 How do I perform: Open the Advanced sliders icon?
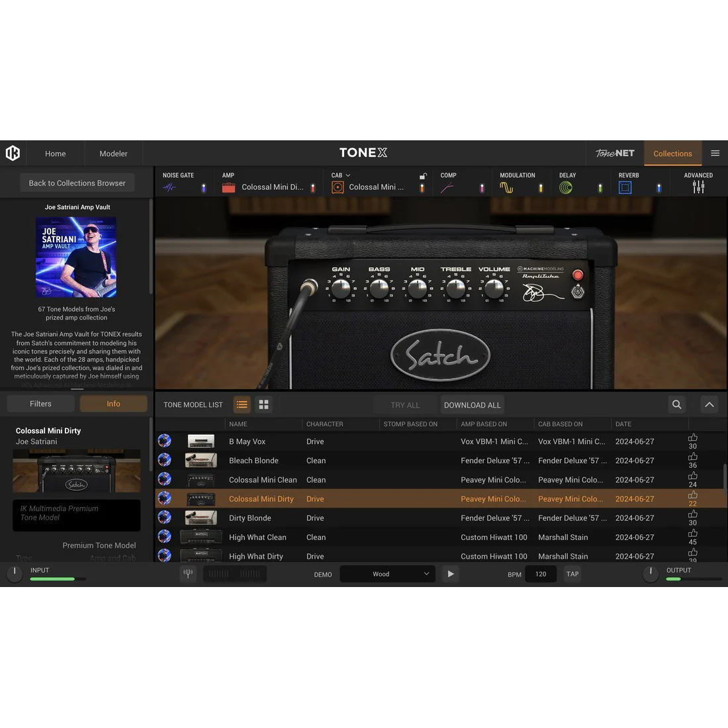click(x=698, y=187)
